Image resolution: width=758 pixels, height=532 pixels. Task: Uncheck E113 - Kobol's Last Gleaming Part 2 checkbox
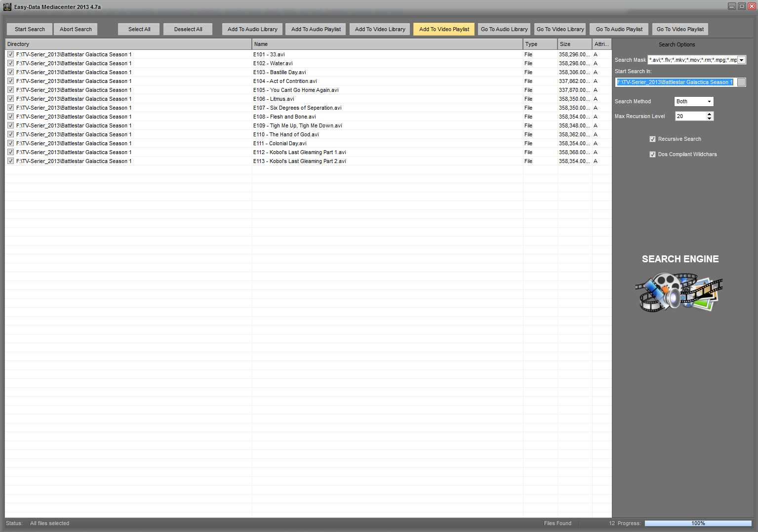10,161
